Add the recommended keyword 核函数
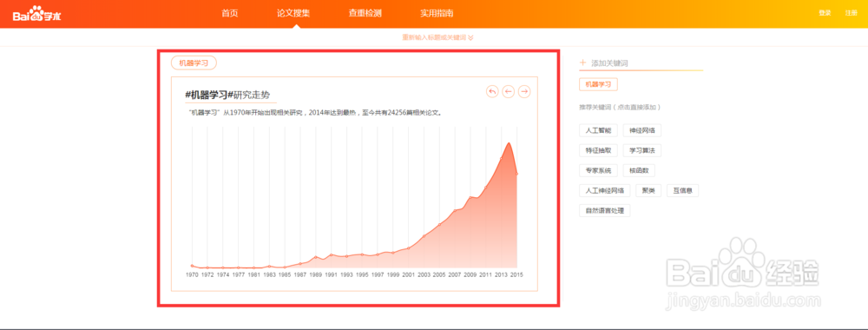Screen dimensions: 868x330 639,170
